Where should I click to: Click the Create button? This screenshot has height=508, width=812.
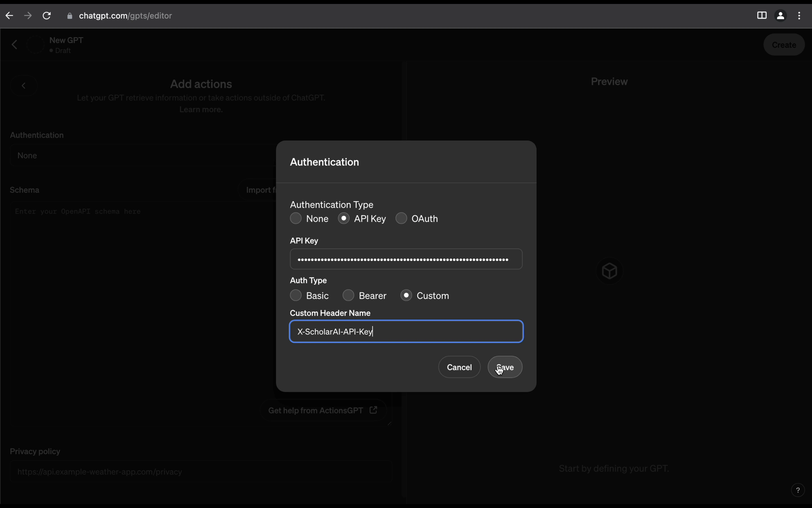coord(784,45)
